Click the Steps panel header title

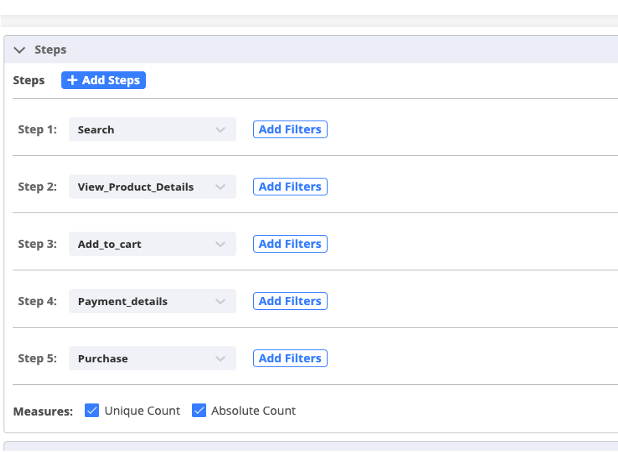(50, 49)
